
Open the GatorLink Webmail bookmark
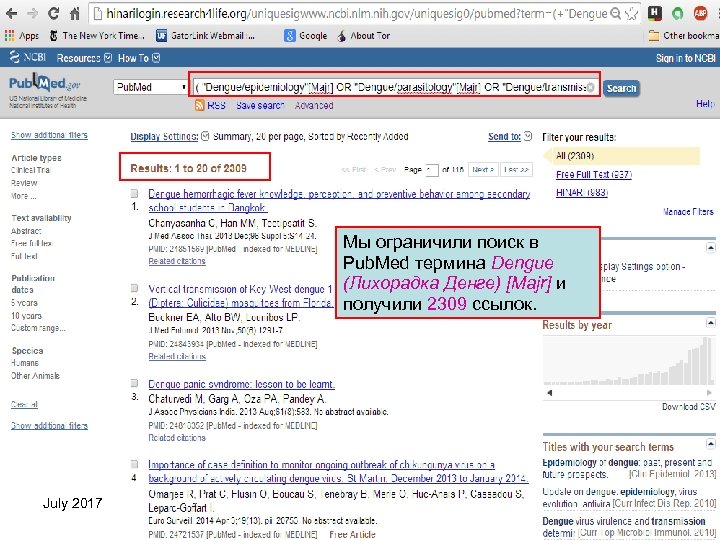[205, 35]
